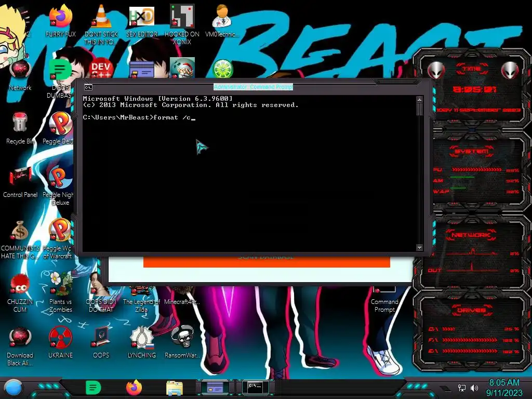Click the F:\ drive row in DRIVES widget
Viewport: 532px width, 399px height.
point(474,340)
